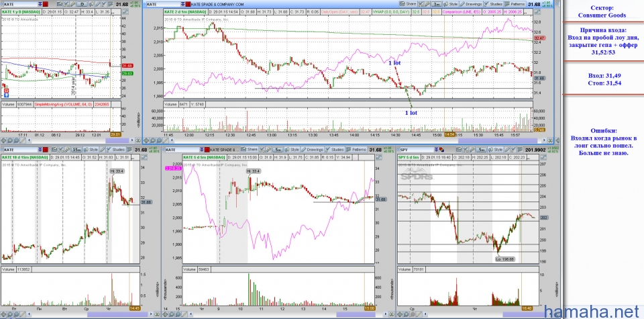Click the studies flask icon in the daily toolbar
Viewport: 644px width, 319px height.
(x=104, y=4)
